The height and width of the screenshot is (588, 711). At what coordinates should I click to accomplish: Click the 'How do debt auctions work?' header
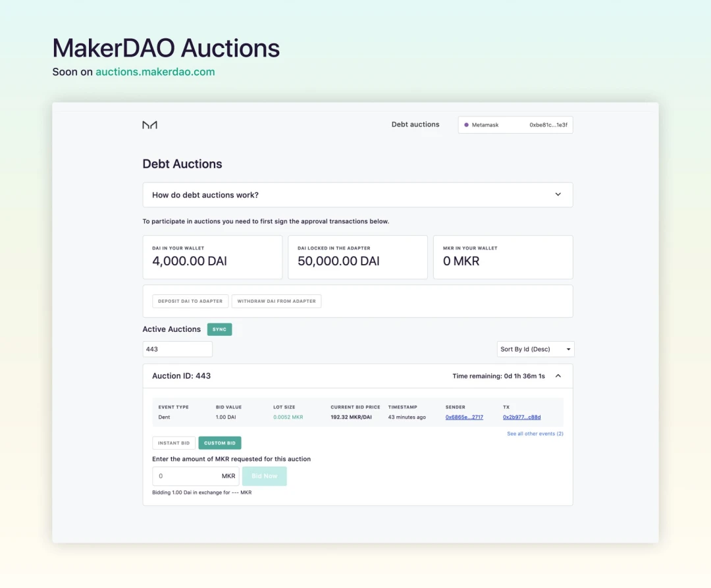point(205,195)
